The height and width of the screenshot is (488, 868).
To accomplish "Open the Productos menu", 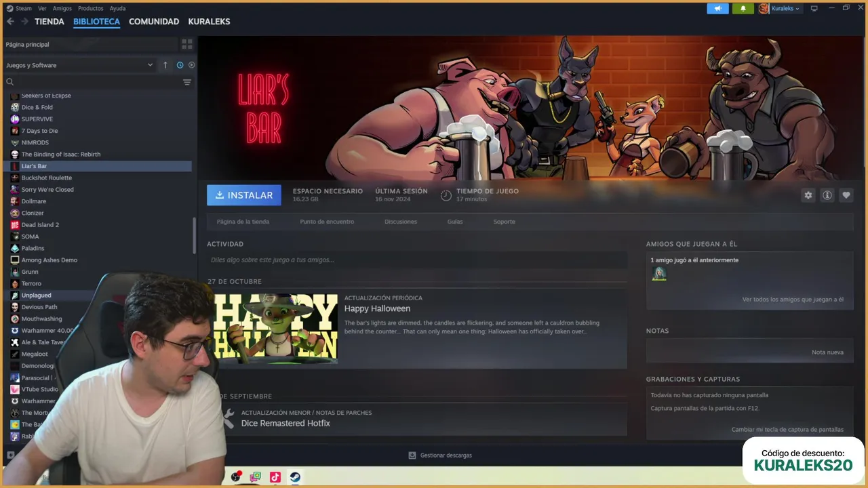I will click(90, 9).
